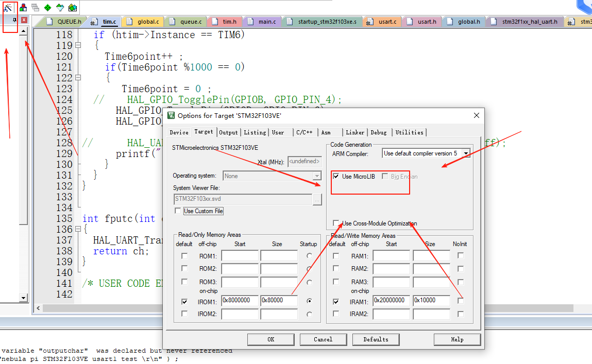Select the IROM2 Startup radio button
Image resolution: width=592 pixels, height=364 pixels.
point(309,314)
